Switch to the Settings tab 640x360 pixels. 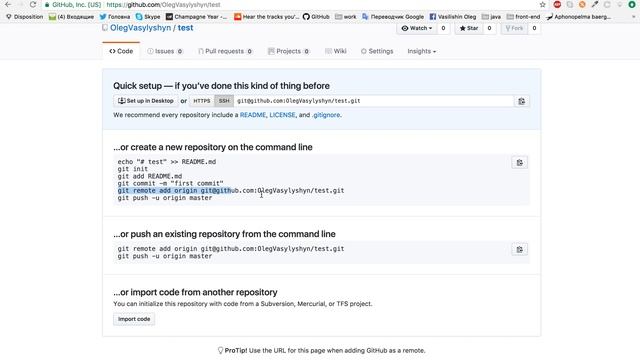point(377,51)
